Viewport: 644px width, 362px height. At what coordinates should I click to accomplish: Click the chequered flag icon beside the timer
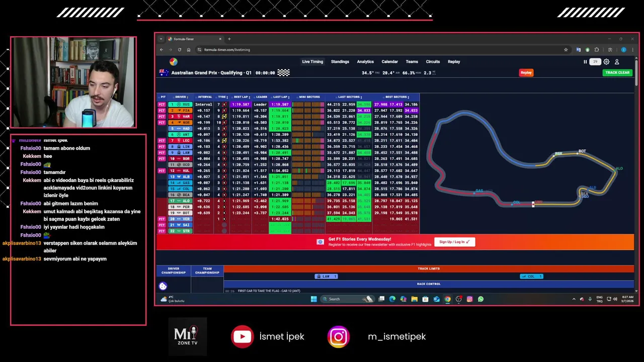pos(284,73)
